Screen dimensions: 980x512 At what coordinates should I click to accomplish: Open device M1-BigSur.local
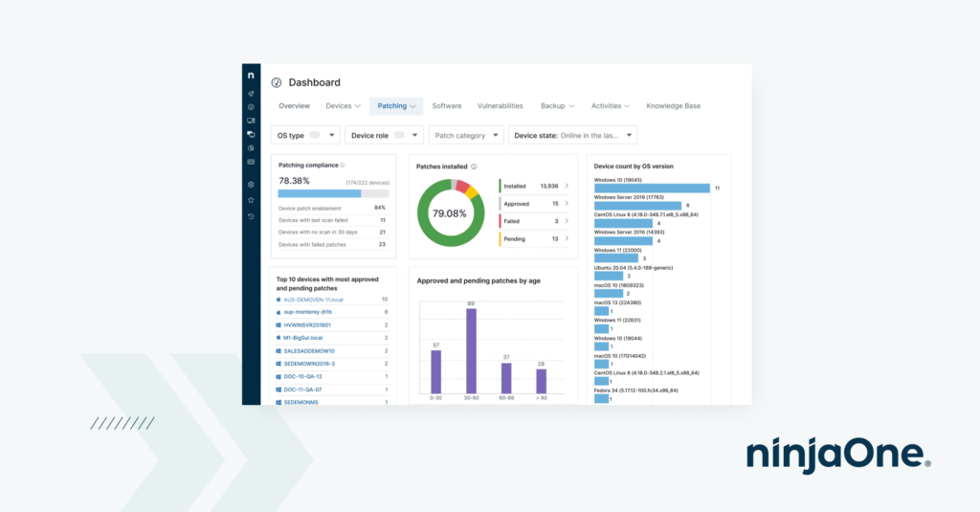[x=303, y=338]
